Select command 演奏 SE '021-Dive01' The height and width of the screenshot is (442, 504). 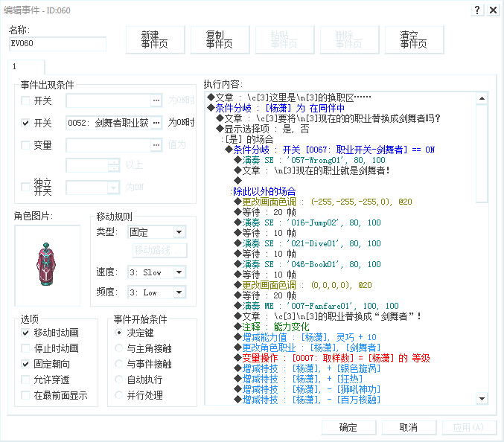point(307,243)
